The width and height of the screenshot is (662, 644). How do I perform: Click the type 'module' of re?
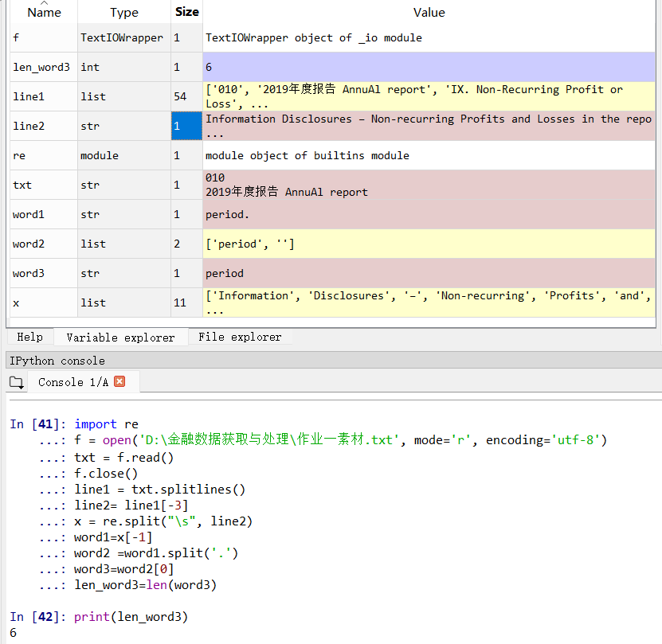pyautogui.click(x=124, y=155)
